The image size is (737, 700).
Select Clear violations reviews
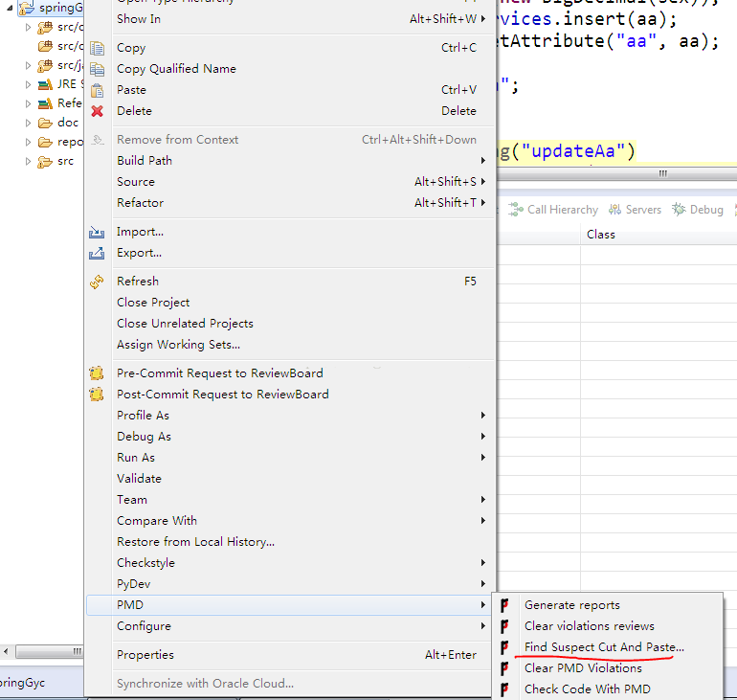(607, 626)
